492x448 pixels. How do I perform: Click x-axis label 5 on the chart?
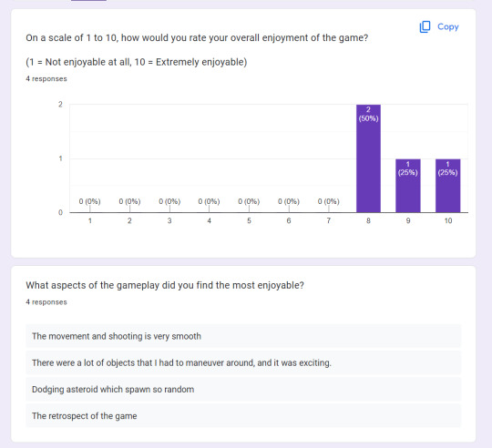coord(249,220)
